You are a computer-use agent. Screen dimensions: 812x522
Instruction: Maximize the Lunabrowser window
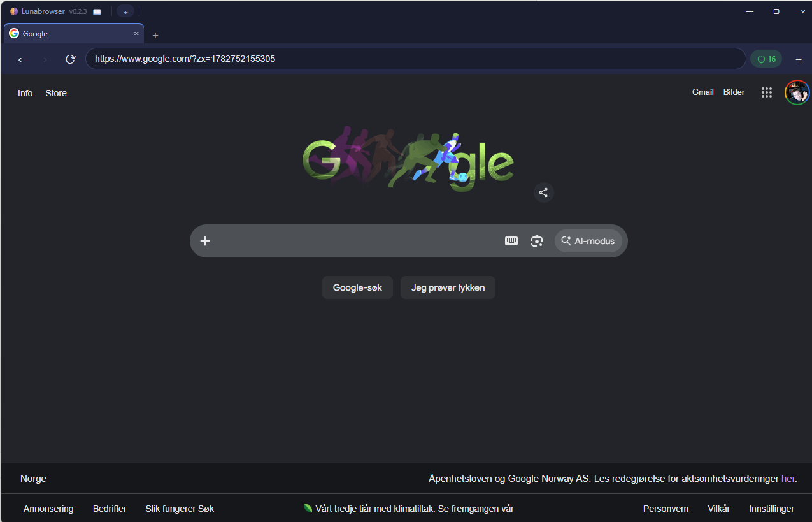(776, 11)
